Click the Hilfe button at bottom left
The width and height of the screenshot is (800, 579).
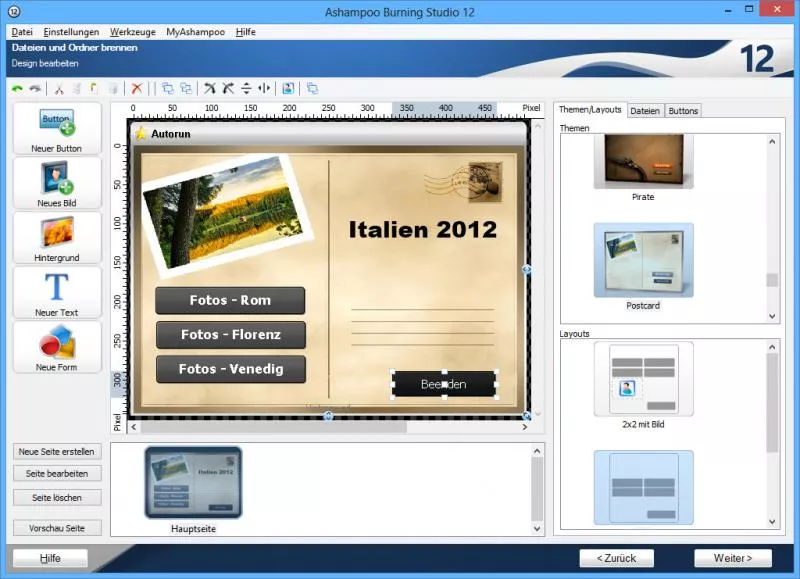50,558
